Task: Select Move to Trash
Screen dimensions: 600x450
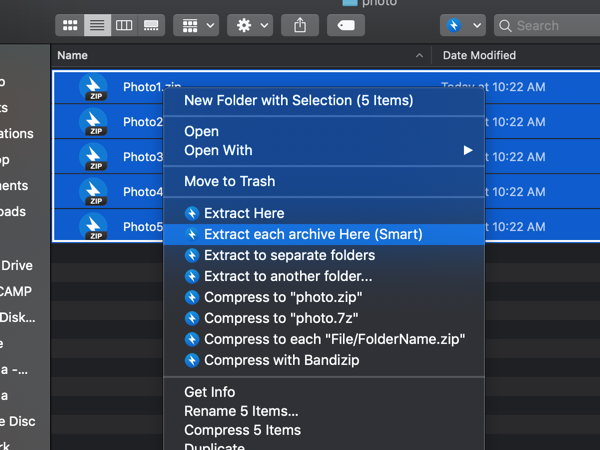Action: coord(229,181)
